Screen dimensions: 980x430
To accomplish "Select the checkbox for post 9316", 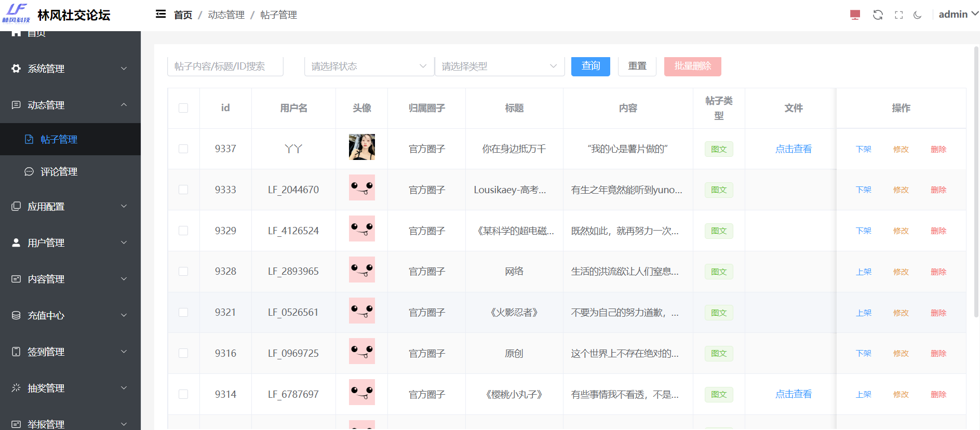I will pyautogui.click(x=183, y=353).
